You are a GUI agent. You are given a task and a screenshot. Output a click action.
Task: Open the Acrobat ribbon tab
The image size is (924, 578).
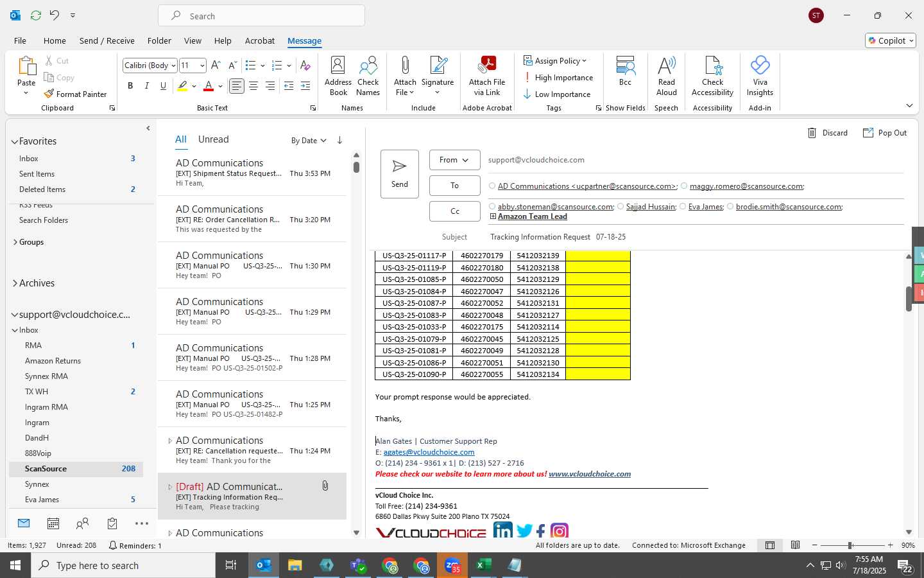coord(260,40)
